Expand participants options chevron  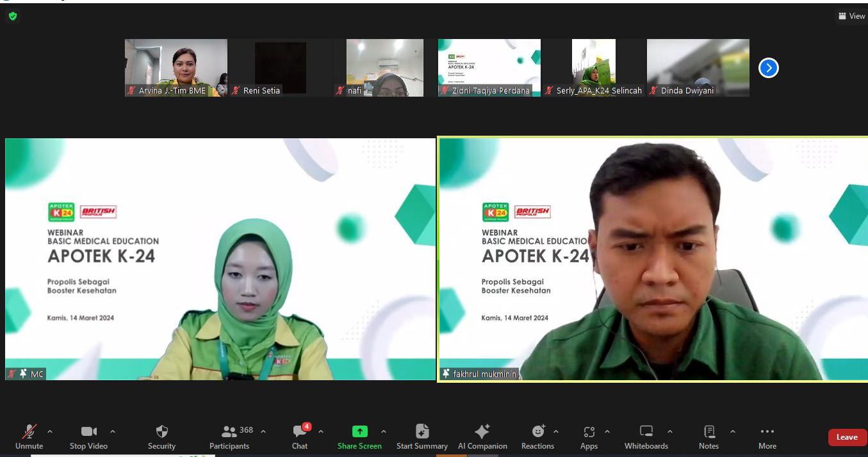coord(263,431)
